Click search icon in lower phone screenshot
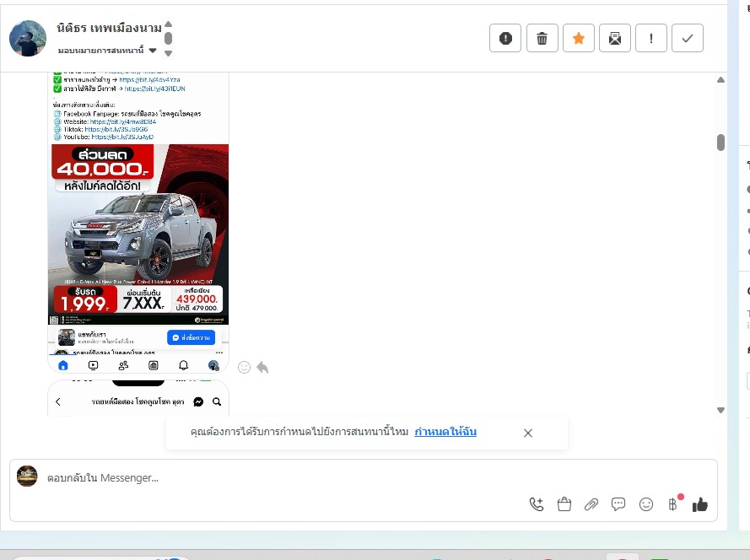This screenshot has width=750, height=560. (x=217, y=401)
